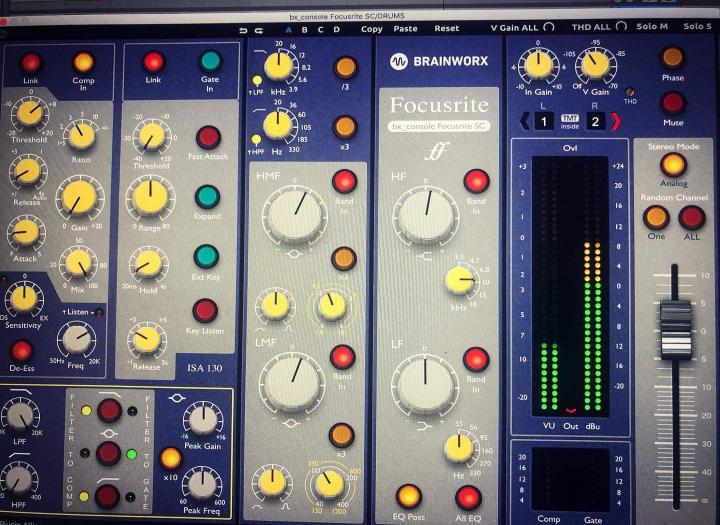
Task: Toggle the x3 HPF range button
Action: click(345, 127)
